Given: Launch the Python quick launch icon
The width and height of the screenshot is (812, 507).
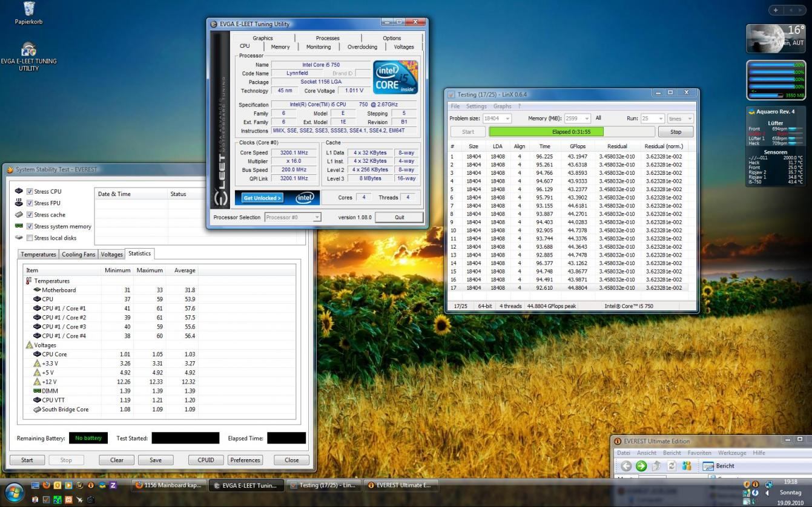Looking at the screenshot, I should [102, 485].
